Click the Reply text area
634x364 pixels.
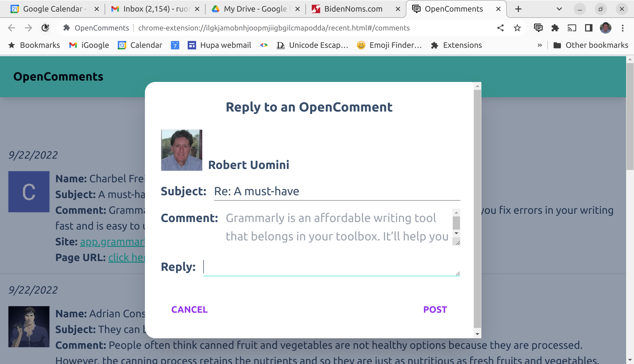point(332,267)
